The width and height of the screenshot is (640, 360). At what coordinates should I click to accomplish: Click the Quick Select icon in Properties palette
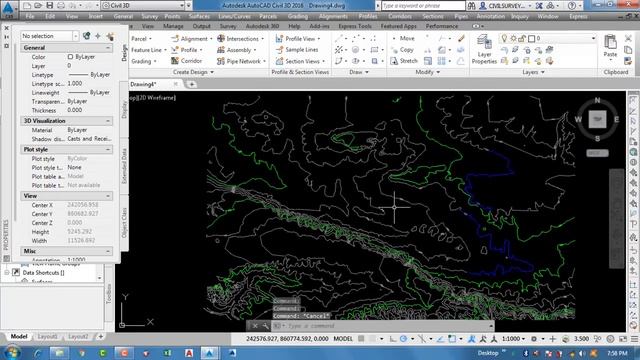click(110, 36)
